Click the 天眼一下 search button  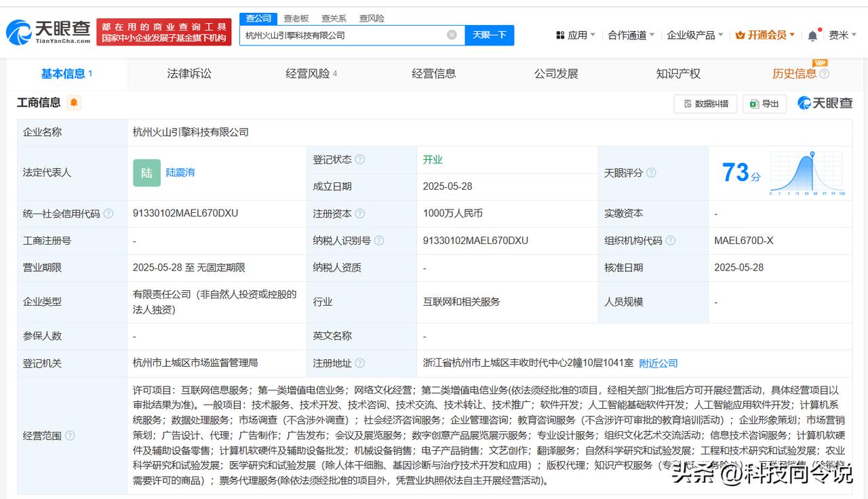[x=490, y=35]
